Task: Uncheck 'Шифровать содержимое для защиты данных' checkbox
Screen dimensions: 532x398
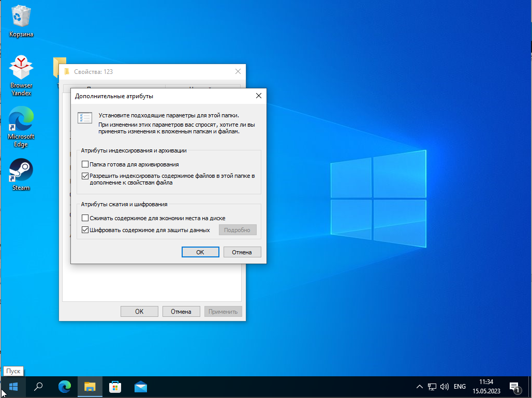Action: pyautogui.click(x=85, y=230)
